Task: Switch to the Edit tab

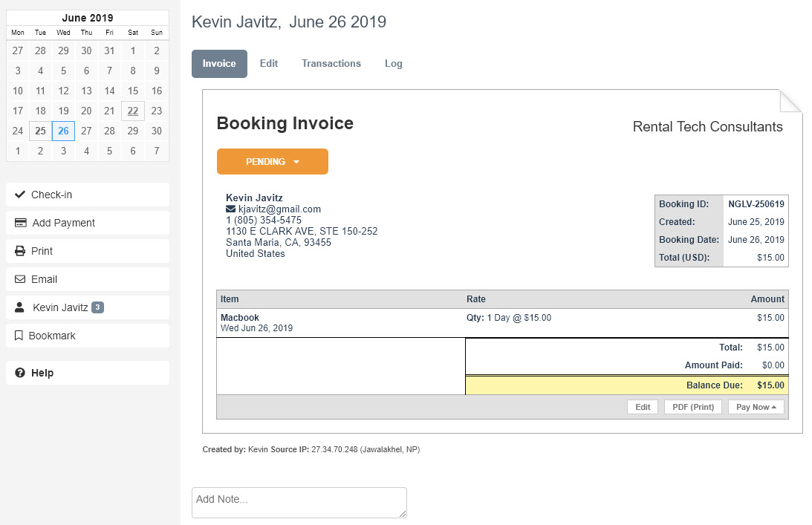Action: pos(269,64)
